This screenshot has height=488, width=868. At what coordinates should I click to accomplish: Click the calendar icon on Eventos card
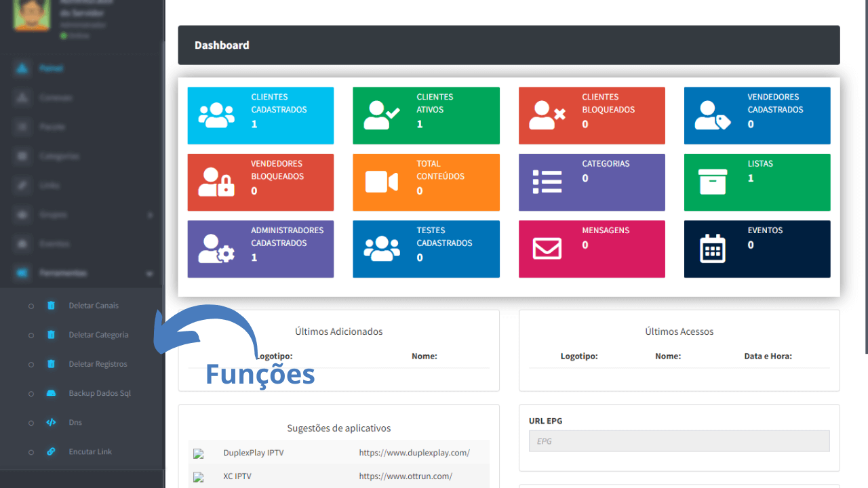click(x=712, y=249)
